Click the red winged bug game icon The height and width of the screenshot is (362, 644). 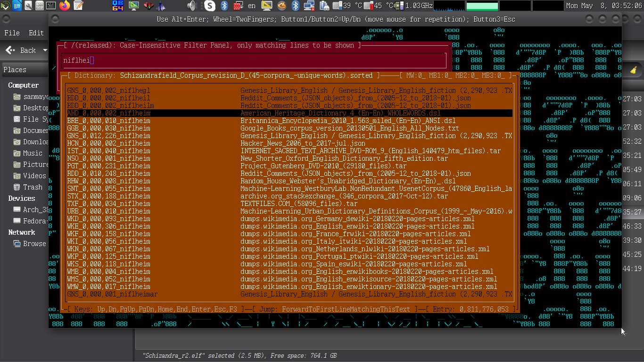click(x=148, y=6)
